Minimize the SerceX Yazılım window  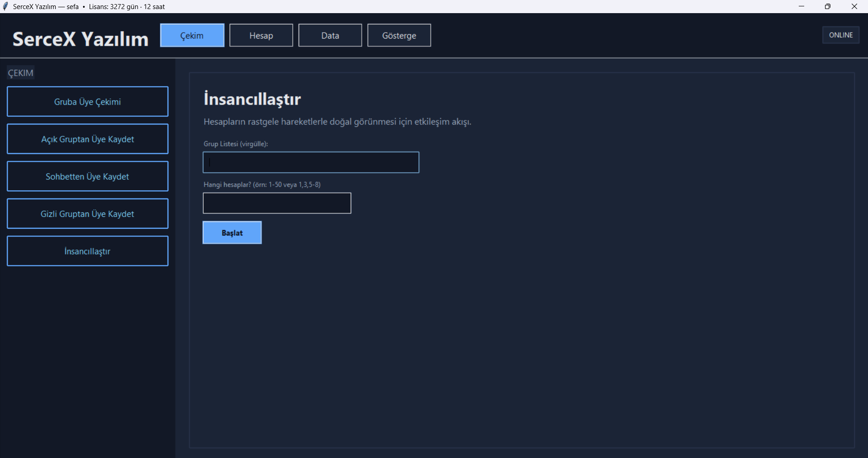801,6
